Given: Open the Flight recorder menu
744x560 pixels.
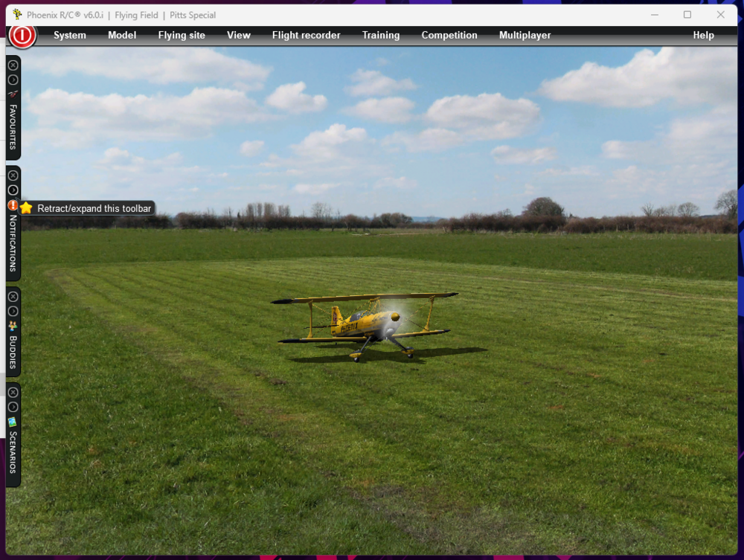Looking at the screenshot, I should point(306,35).
